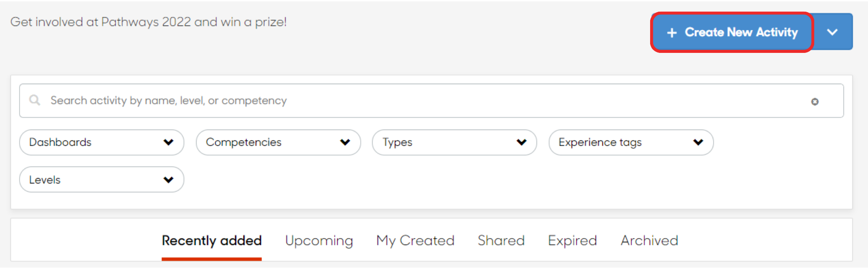Screen dimensions: 868x270
Task: Click the plus icon inside Create New Activity
Action: tap(672, 32)
